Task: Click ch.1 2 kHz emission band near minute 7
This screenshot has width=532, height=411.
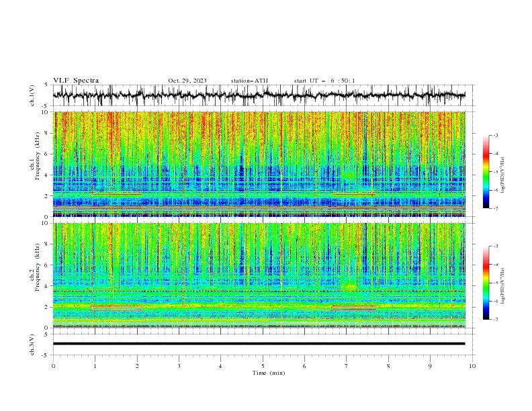Action: pyautogui.click(x=353, y=194)
